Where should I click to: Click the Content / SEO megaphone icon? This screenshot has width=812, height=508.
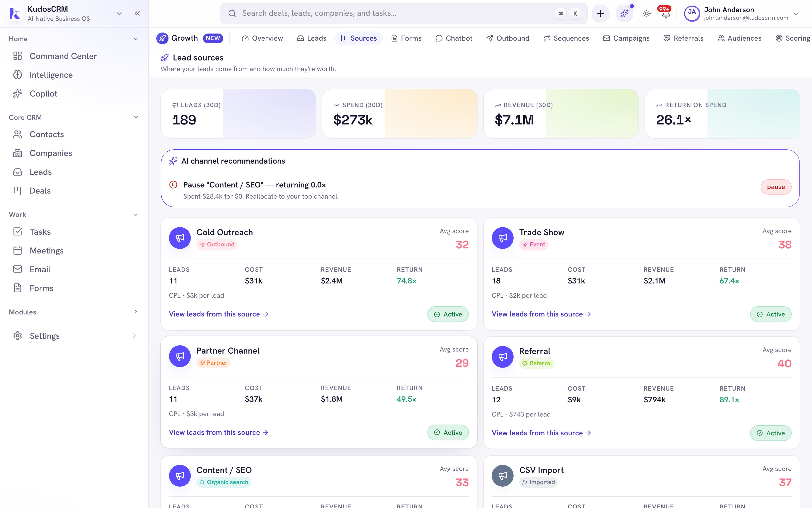pyautogui.click(x=180, y=476)
